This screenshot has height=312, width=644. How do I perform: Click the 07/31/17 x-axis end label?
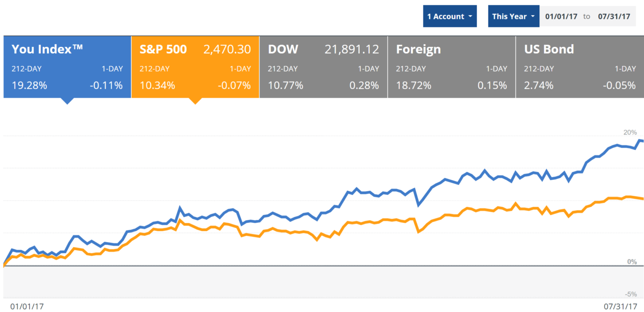click(x=616, y=305)
